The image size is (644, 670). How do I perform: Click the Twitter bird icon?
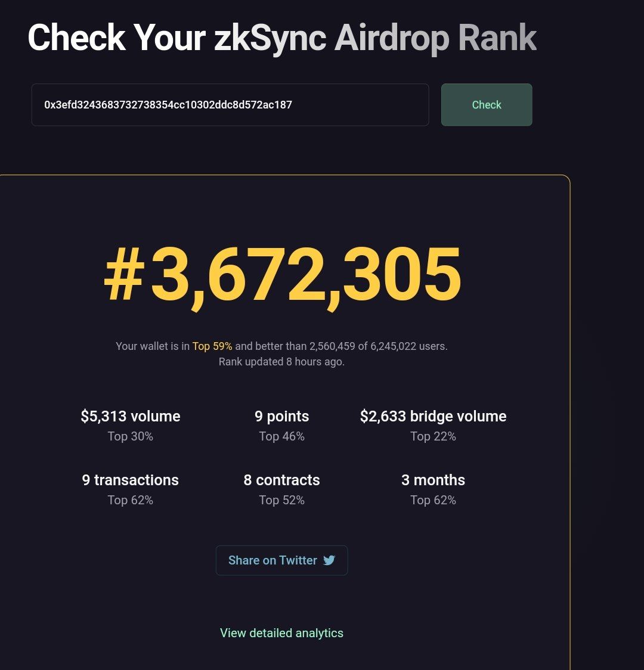[329, 560]
